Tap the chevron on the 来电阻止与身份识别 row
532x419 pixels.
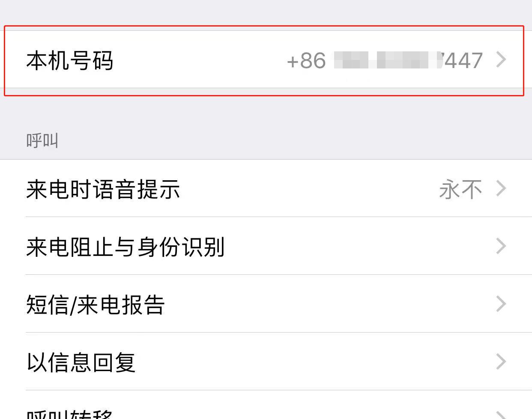(x=501, y=246)
